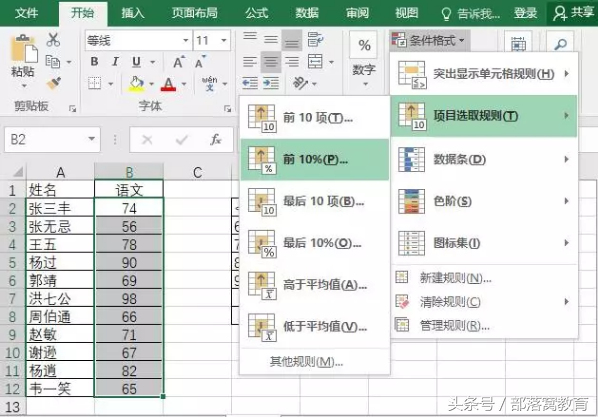This screenshot has width=598, height=417.
Task: Increase font size with the larger A icon
Action: pyautogui.click(x=178, y=62)
